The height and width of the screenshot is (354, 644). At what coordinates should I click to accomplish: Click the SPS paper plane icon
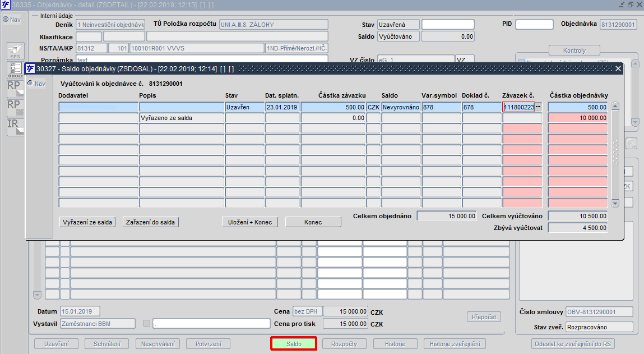[x=16, y=52]
